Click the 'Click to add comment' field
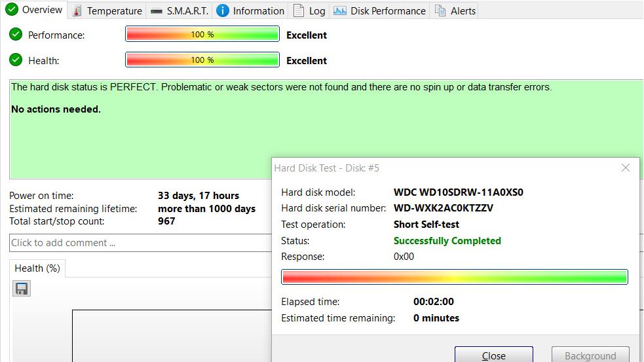 point(140,243)
